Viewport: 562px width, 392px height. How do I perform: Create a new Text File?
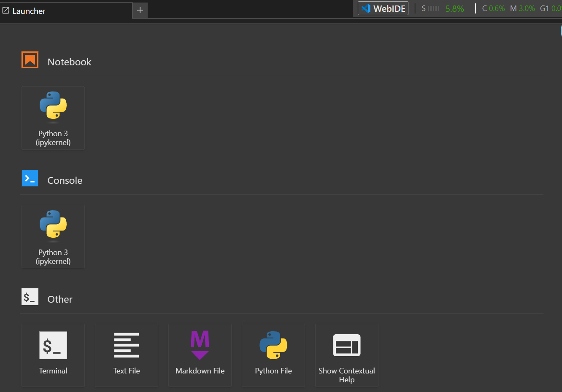[x=127, y=355]
